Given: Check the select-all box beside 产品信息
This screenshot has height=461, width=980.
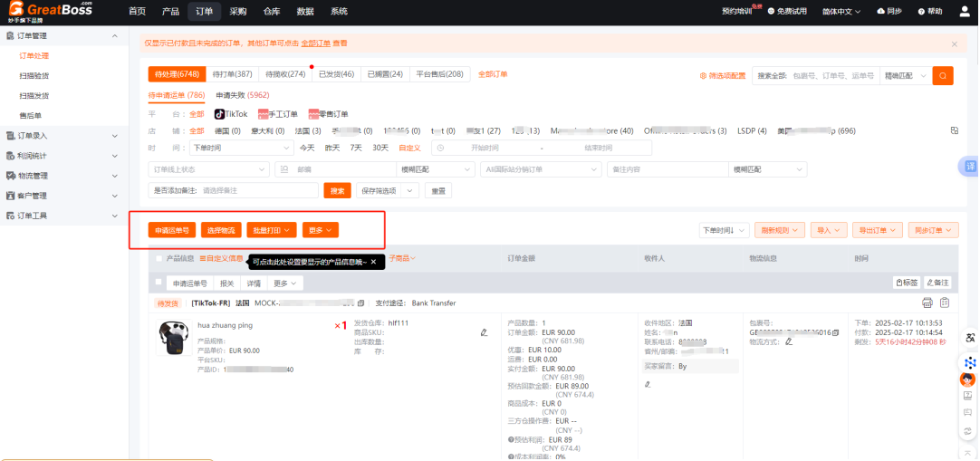Looking at the screenshot, I should (x=159, y=258).
